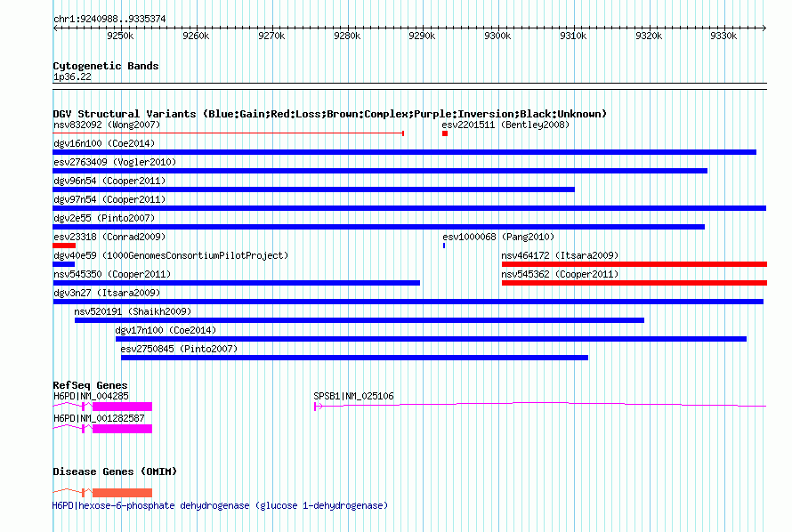The height and width of the screenshot is (532, 792).
Task: Open the nsv520191 (Shaikh2009) variant bar
Action: 360,320
